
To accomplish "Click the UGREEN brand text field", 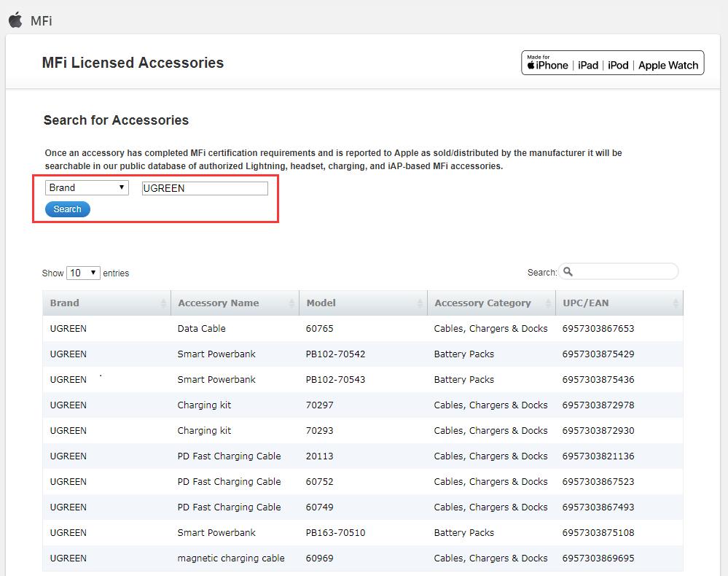I will (x=205, y=189).
